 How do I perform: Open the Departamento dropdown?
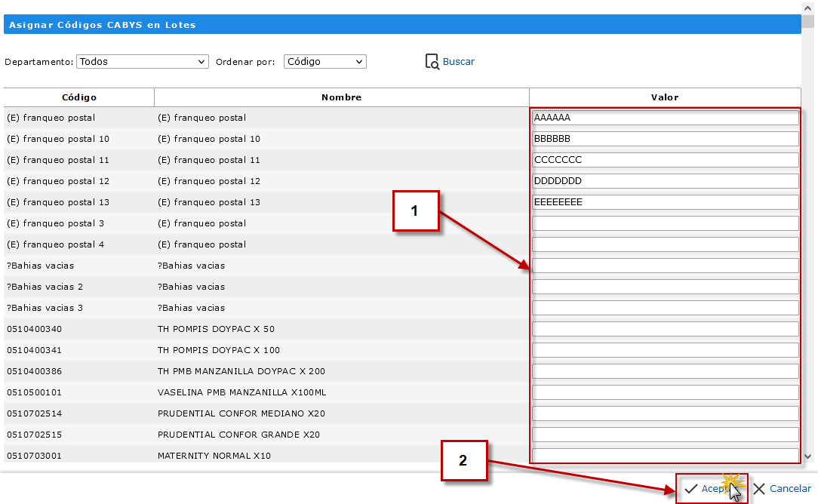click(143, 62)
